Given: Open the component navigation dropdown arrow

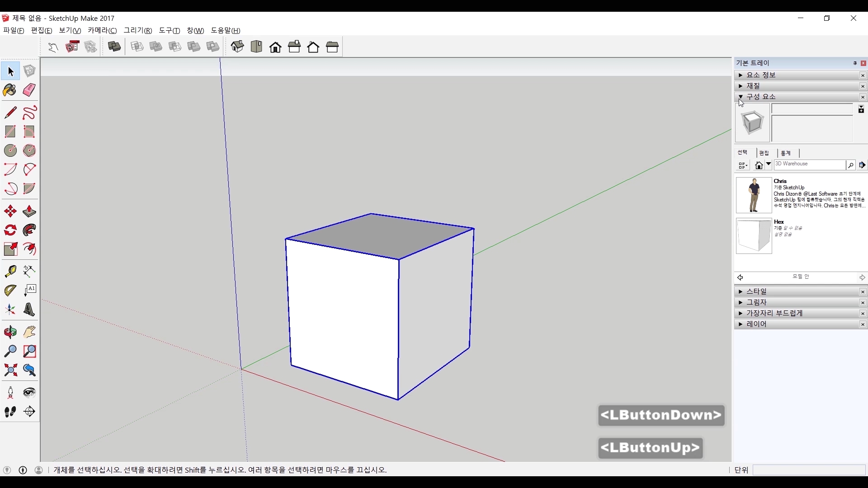Looking at the screenshot, I should [769, 165].
